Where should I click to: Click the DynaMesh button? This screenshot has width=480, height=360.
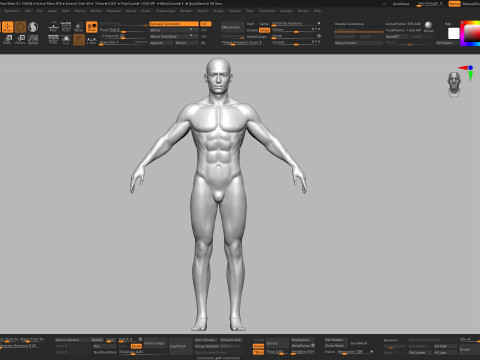[x=359, y=343]
